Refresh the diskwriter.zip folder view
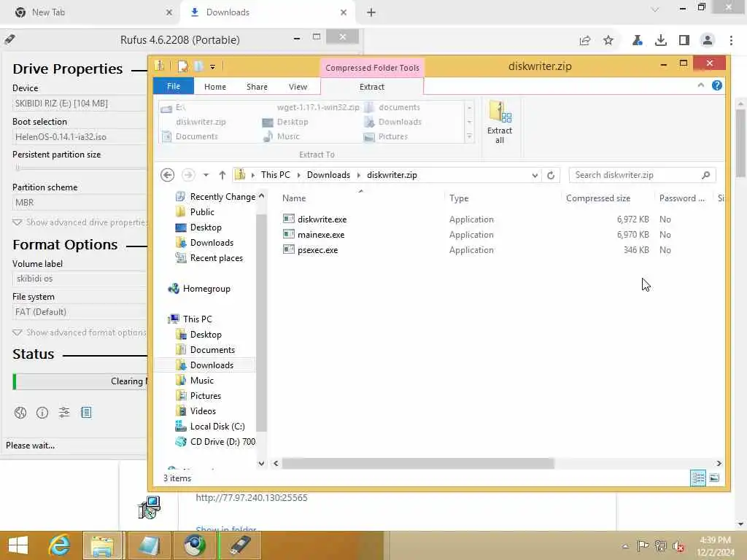 tap(551, 175)
